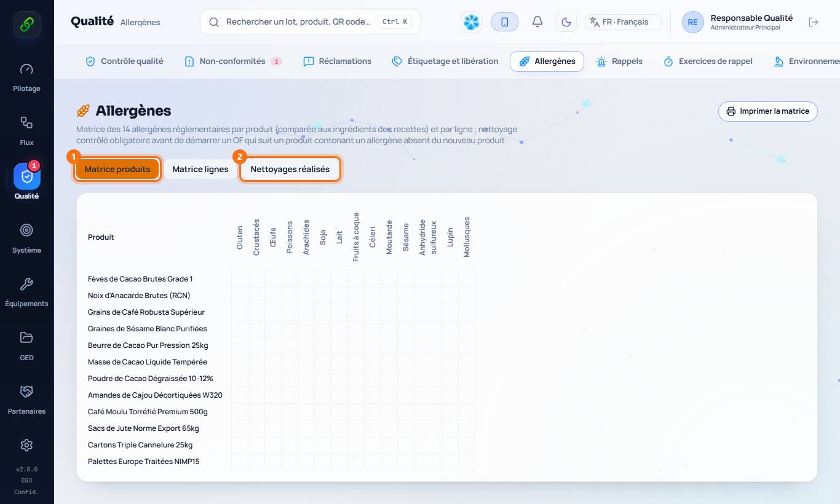The width and height of the screenshot is (840, 504).
Task: Open the Flux section icon
Action: coord(26,122)
